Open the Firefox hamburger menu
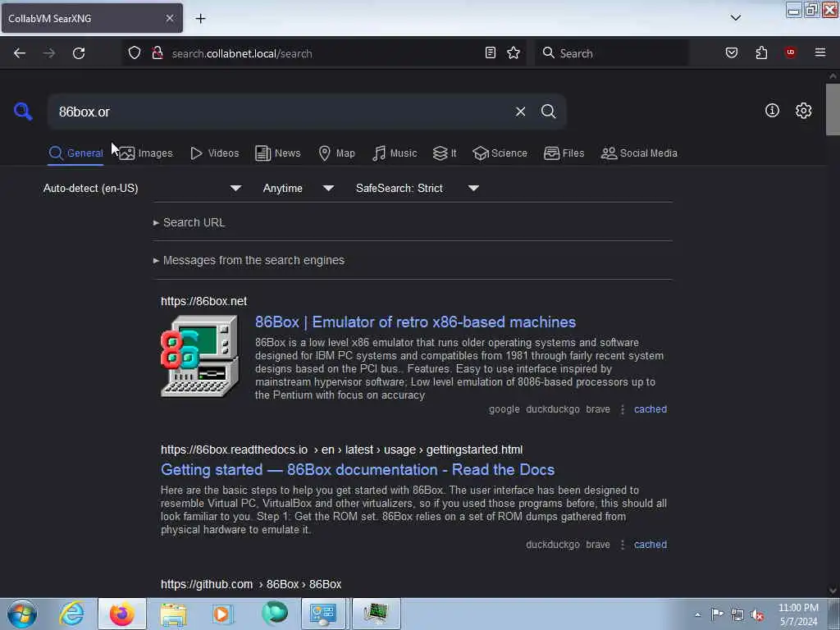 point(820,52)
